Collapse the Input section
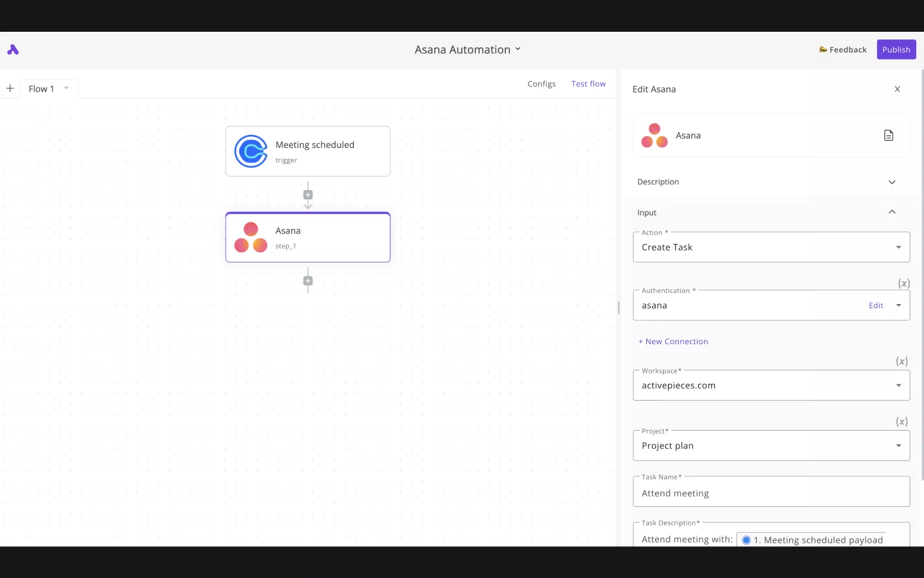 click(x=892, y=212)
